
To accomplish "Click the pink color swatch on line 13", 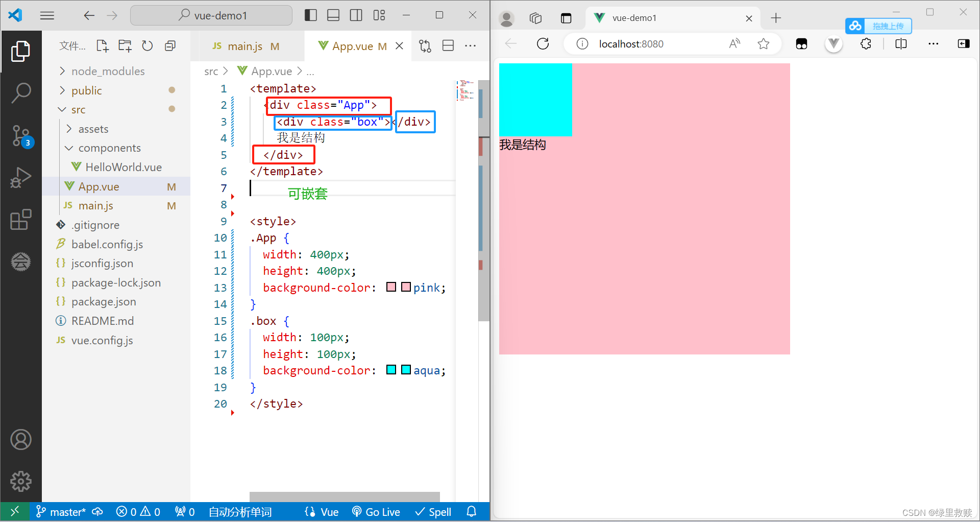I will pos(391,287).
